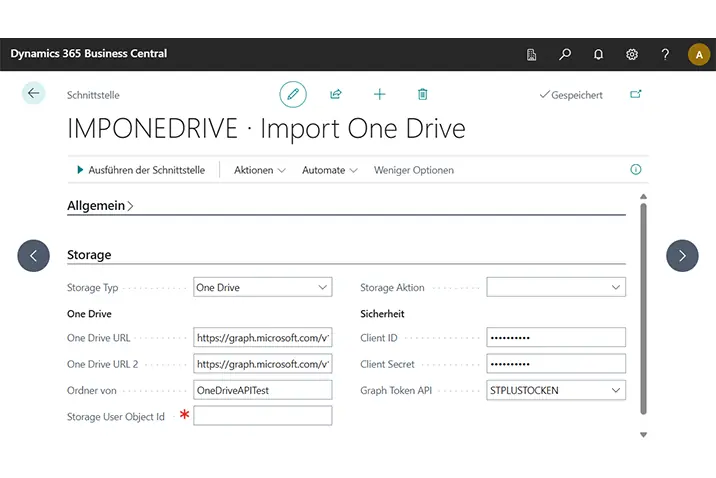Click the plus icon to create new
This screenshot has width=716, height=478.
pyautogui.click(x=379, y=95)
